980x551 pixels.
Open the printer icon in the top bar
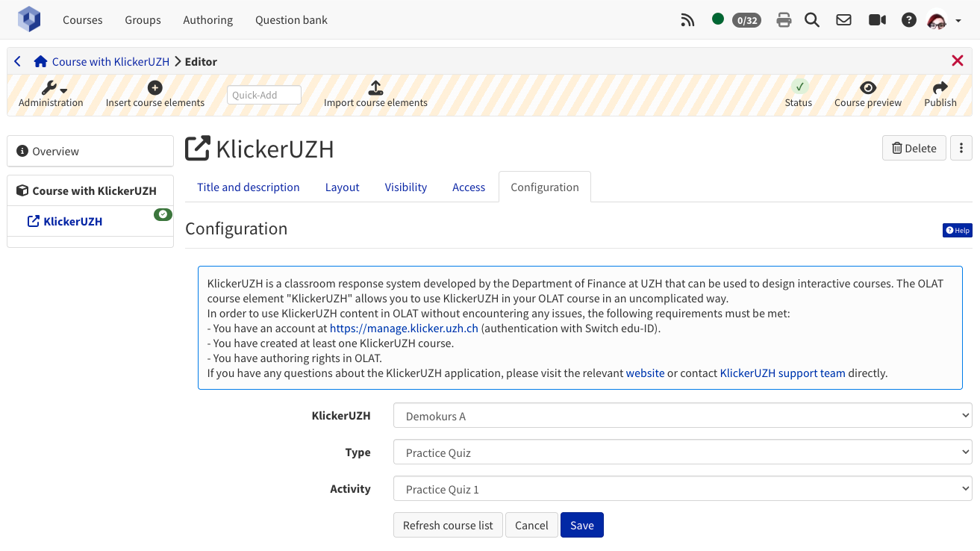[x=784, y=20]
